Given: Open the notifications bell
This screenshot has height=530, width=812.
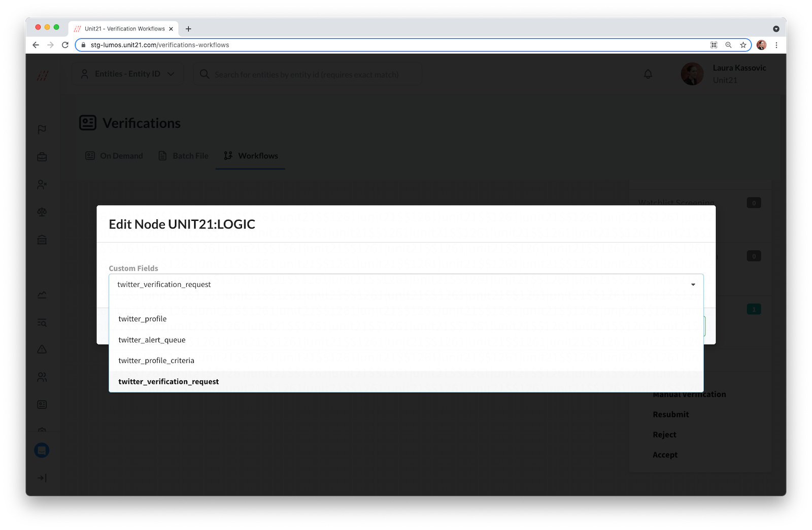Looking at the screenshot, I should 648,74.
